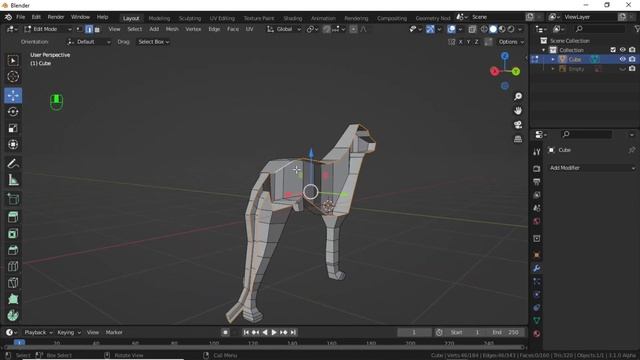Open the Edit Mode dropdown
The height and width of the screenshot is (360, 640).
[x=47, y=29]
